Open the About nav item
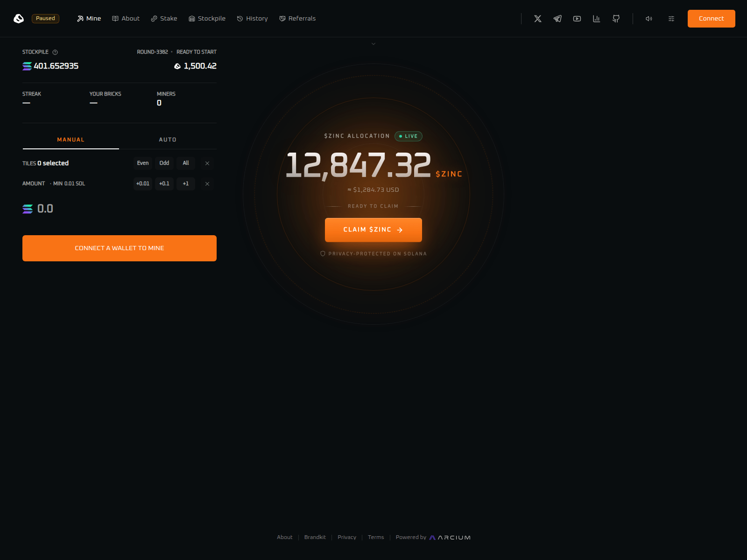The height and width of the screenshot is (560, 747). coord(126,19)
